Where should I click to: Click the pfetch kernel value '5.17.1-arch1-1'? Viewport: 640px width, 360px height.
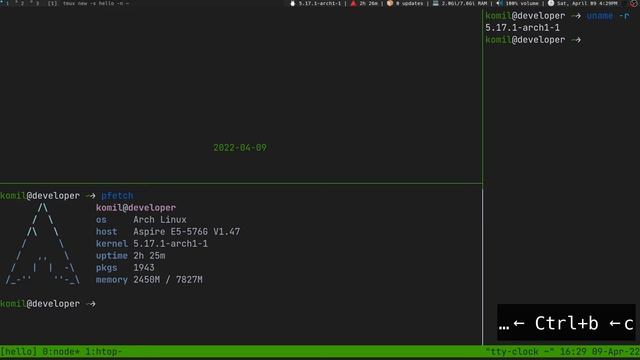[170, 244]
